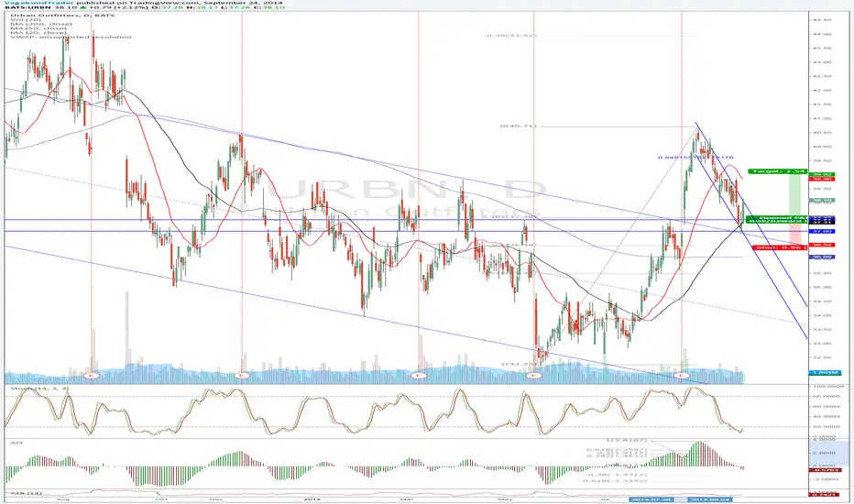
Task: Click the earnings E marker near November
Action: click(242, 376)
